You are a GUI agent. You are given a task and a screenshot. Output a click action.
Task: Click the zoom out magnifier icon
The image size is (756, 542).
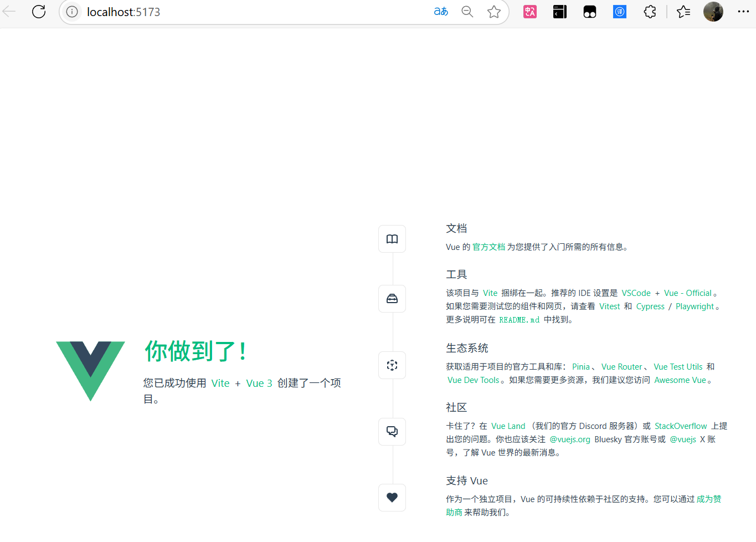point(467,12)
